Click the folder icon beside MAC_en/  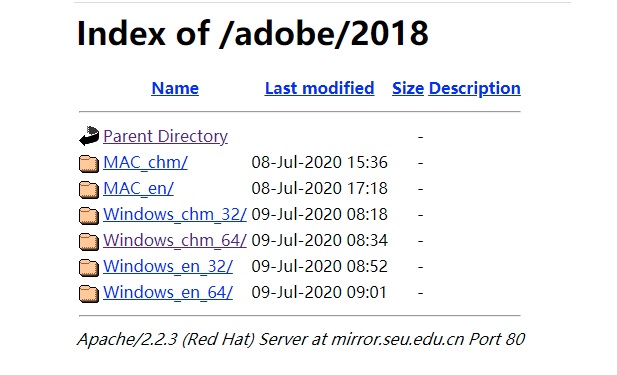(x=89, y=190)
